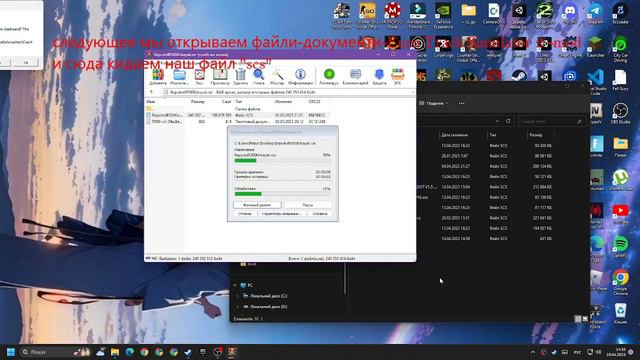Open the City Car Driving desktop shortcut
Viewport: 640px width, 360px height.
(x=620, y=49)
